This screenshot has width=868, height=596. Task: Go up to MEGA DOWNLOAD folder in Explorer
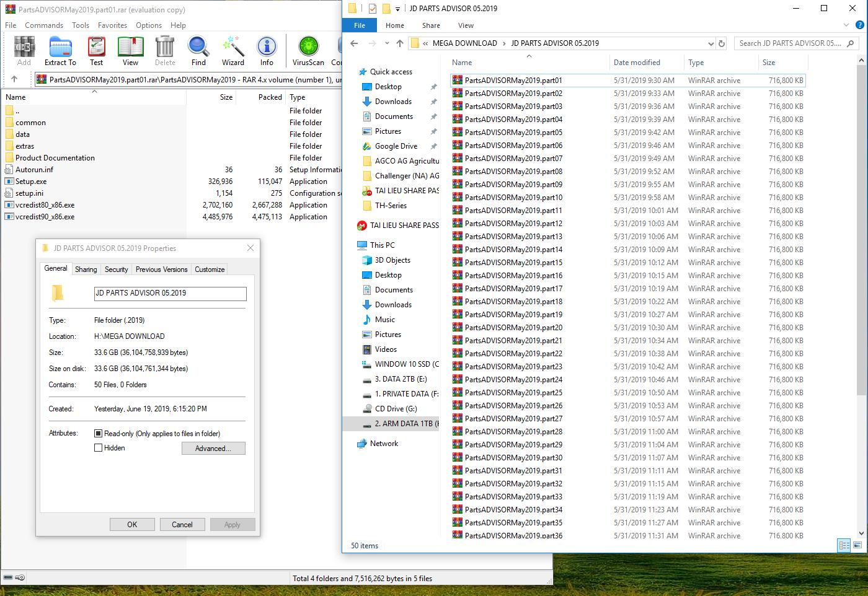coord(400,43)
